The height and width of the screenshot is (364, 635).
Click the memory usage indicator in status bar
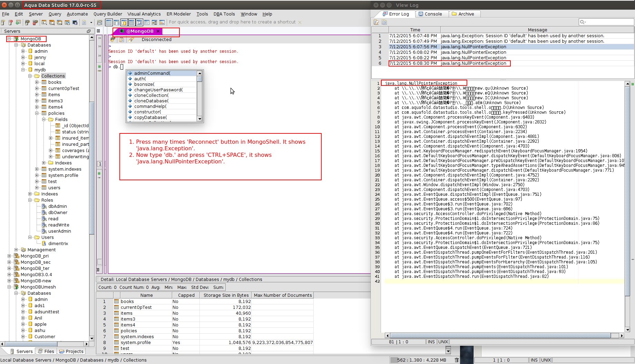click(421, 360)
